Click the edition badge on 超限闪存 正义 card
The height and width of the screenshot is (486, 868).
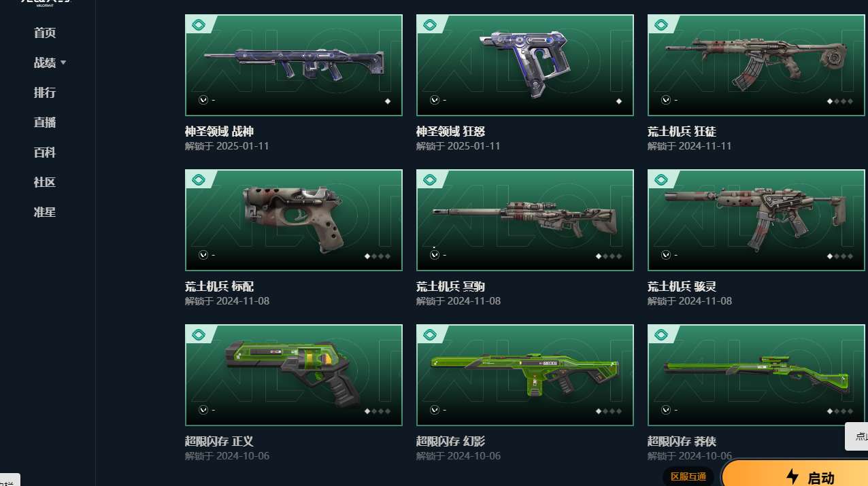coord(198,335)
